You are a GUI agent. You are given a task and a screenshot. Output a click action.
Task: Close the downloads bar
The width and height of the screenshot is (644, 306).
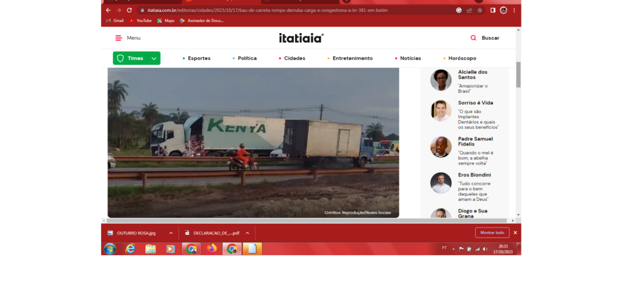[x=516, y=232]
